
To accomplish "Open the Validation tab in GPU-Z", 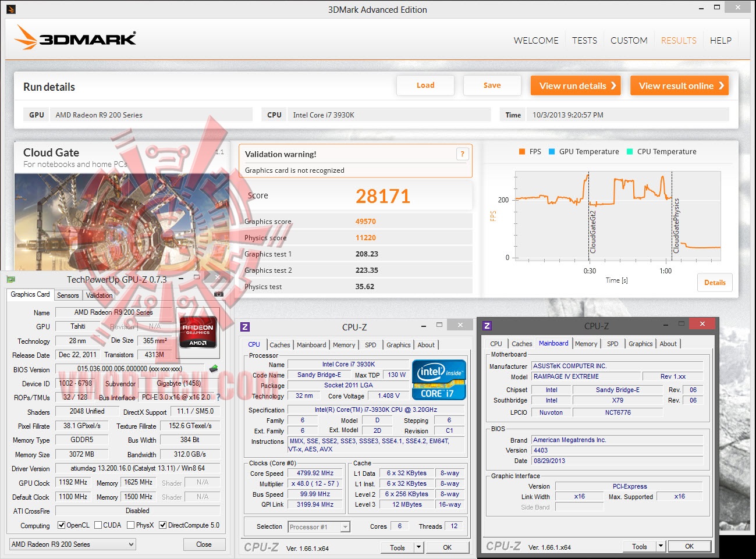I will click(99, 295).
